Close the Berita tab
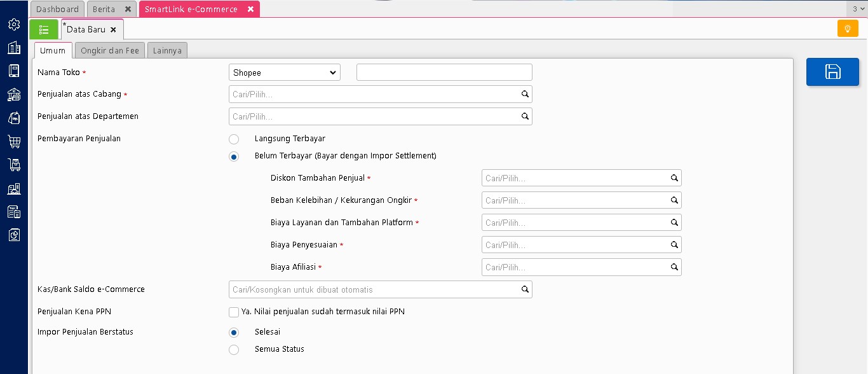Screen dimensions: 868x374 (x=128, y=9)
